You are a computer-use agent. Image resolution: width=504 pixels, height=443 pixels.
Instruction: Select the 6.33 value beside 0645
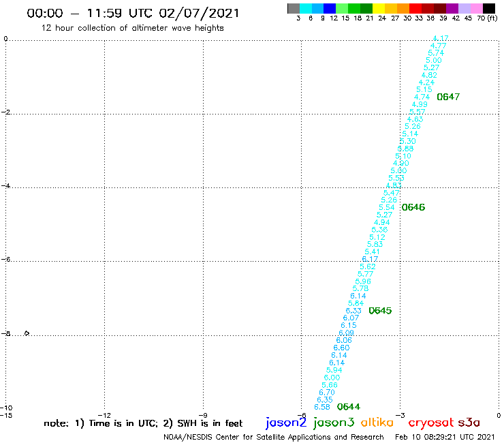[x=353, y=311]
